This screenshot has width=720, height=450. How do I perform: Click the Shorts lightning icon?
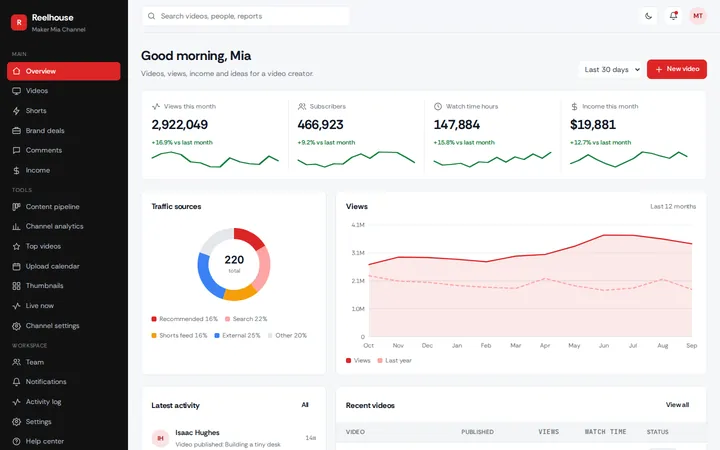point(17,111)
